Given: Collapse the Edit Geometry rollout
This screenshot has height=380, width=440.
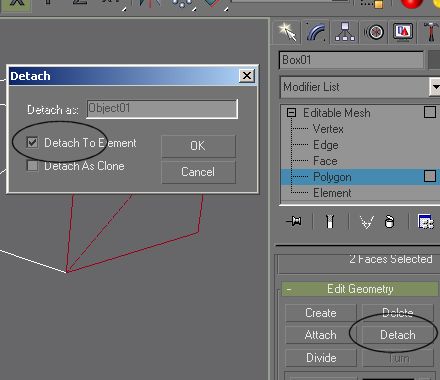Looking at the screenshot, I should tap(360, 289).
